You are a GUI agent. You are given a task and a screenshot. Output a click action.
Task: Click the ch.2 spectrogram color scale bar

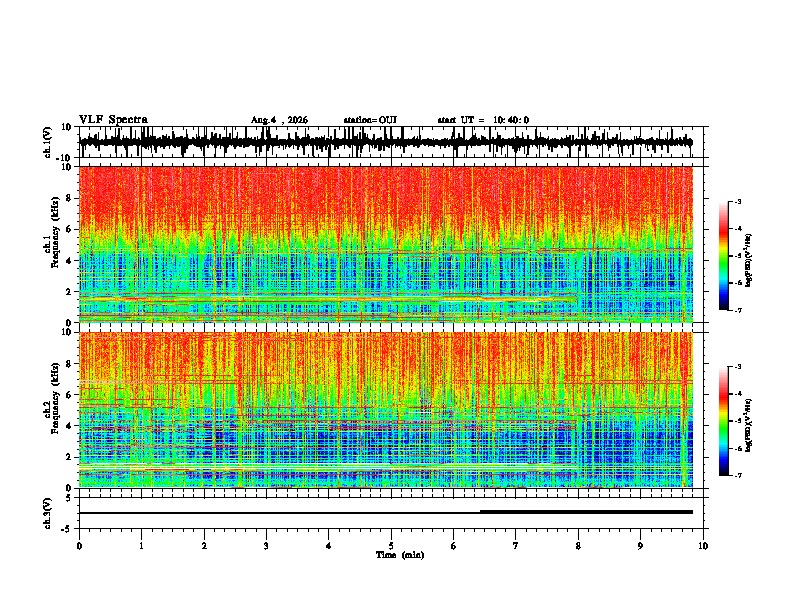coord(723,421)
